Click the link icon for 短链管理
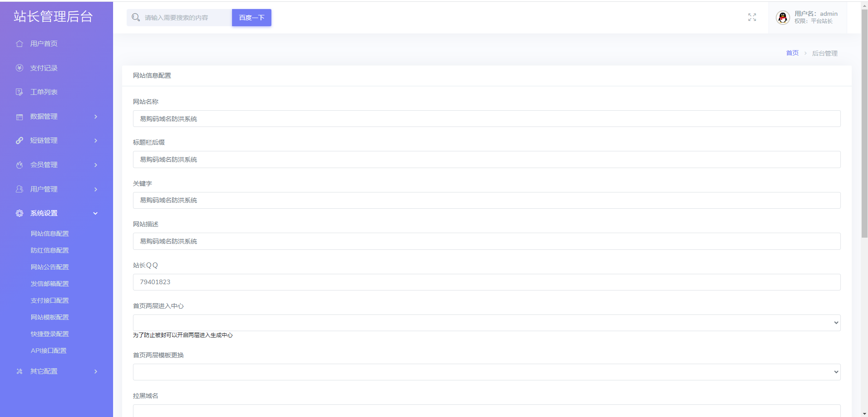Screen dimensions: 868x417 point(19,141)
